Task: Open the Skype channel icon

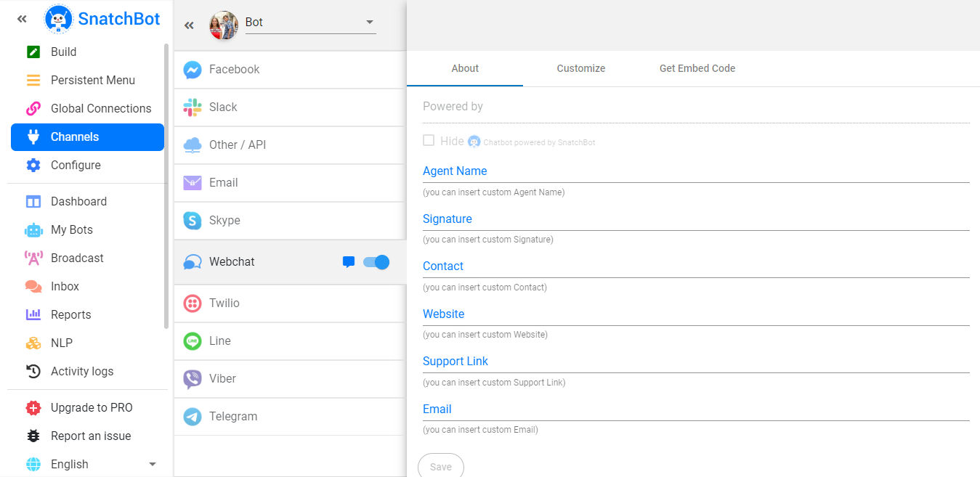Action: (x=193, y=221)
